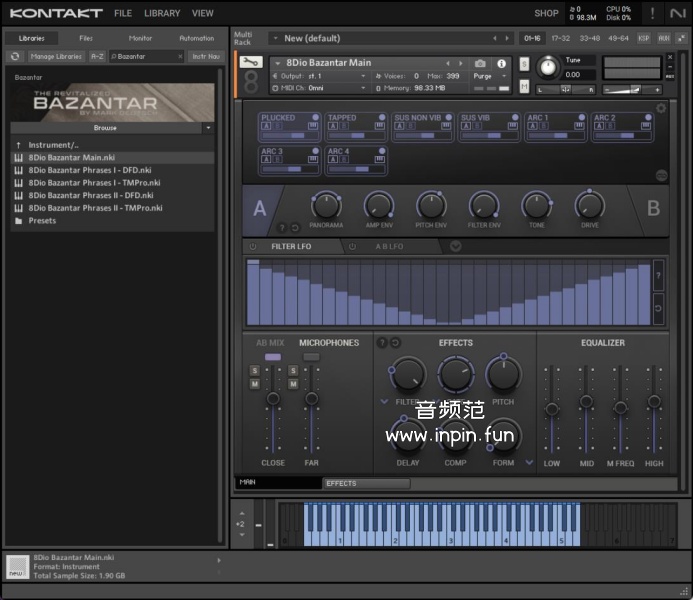Expand the Browse dropdown arrow

[x=208, y=128]
